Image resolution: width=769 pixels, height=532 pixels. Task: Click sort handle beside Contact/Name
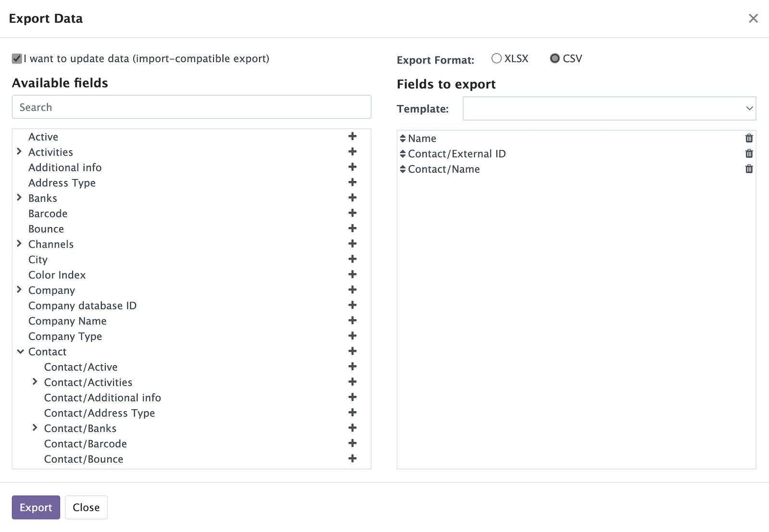[x=403, y=169]
